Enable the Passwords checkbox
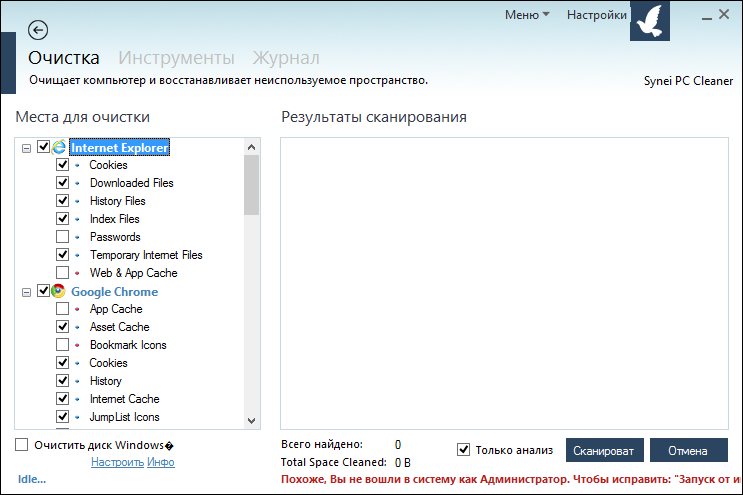This screenshot has height=495, width=743. (63, 236)
